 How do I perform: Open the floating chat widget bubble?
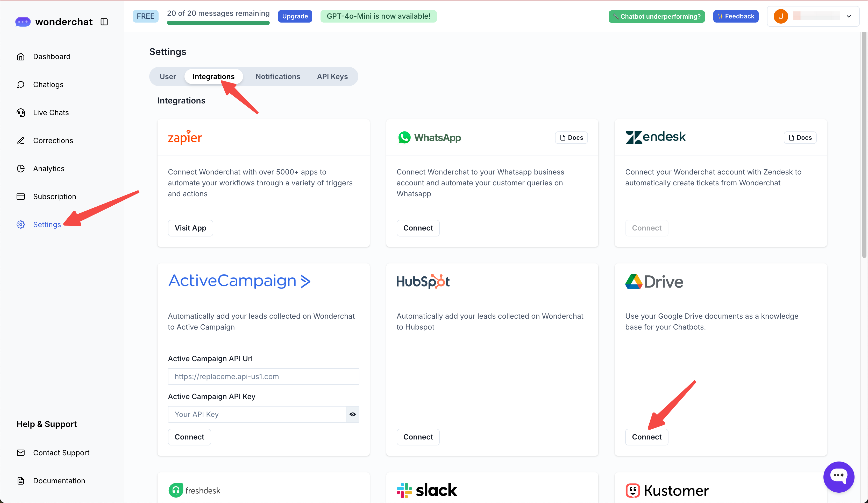pyautogui.click(x=838, y=477)
